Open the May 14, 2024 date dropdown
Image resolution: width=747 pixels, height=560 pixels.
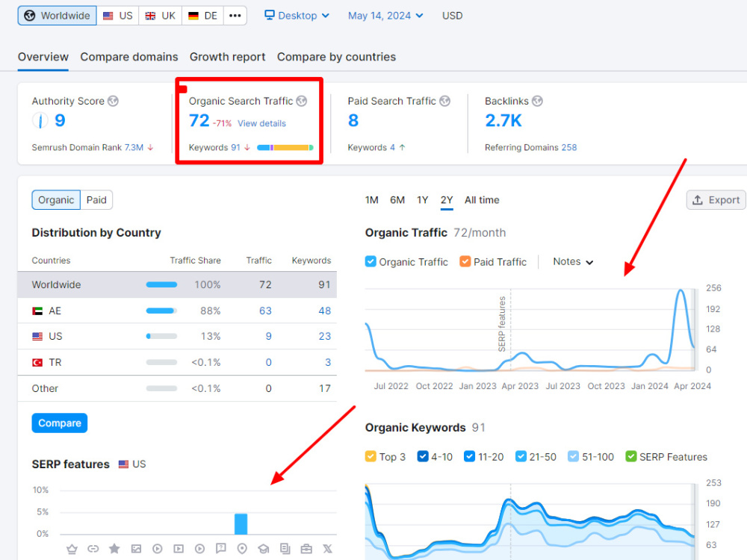pos(385,16)
